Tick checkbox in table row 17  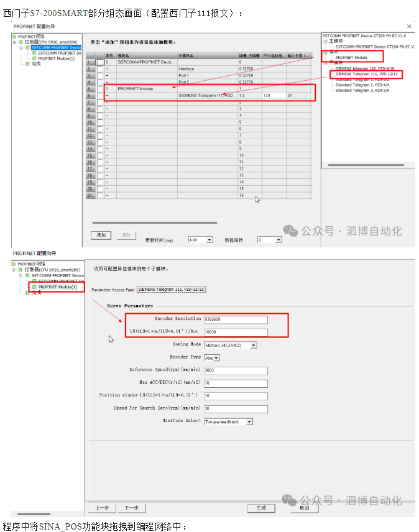tap(99, 168)
